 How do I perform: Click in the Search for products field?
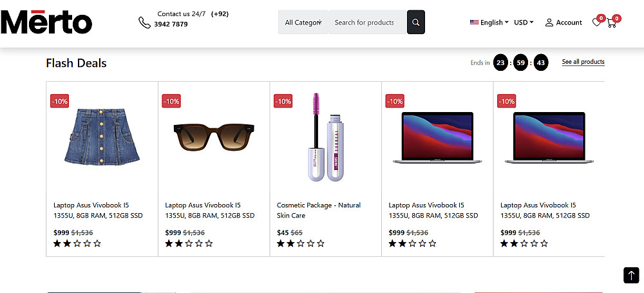[366, 23]
